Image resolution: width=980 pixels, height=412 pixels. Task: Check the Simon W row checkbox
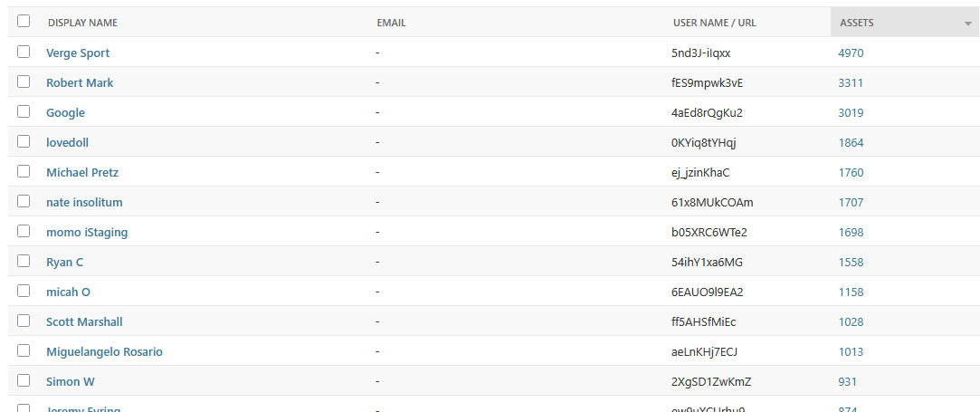(x=24, y=381)
